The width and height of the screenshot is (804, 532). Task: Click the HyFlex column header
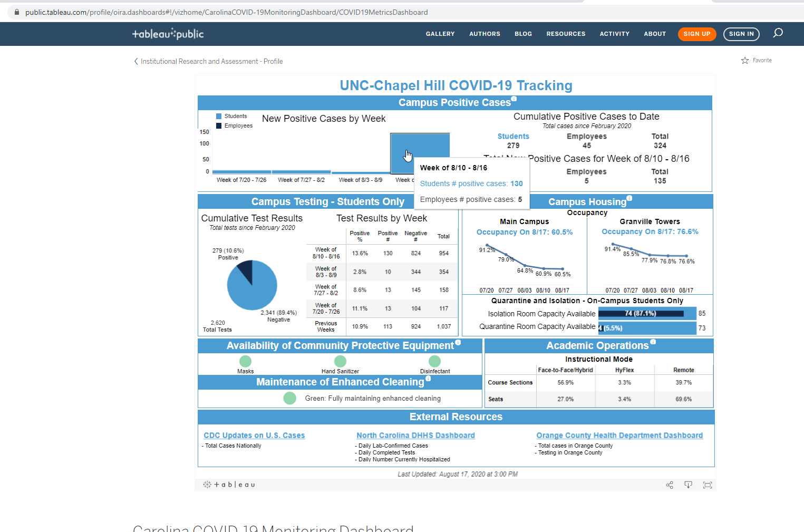point(625,370)
